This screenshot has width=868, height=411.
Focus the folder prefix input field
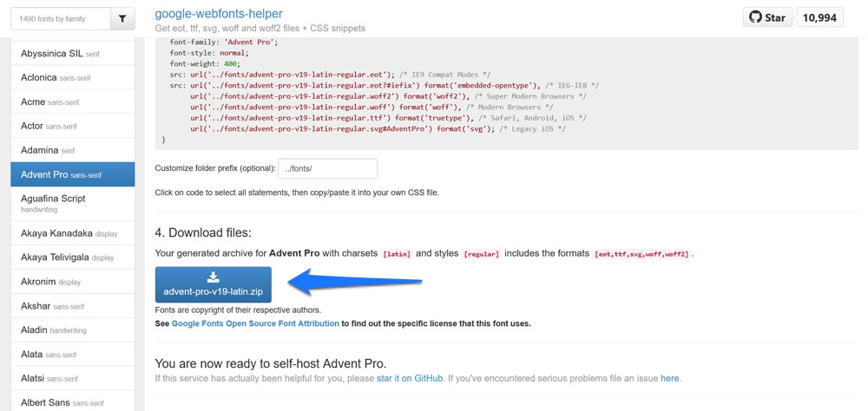(327, 169)
